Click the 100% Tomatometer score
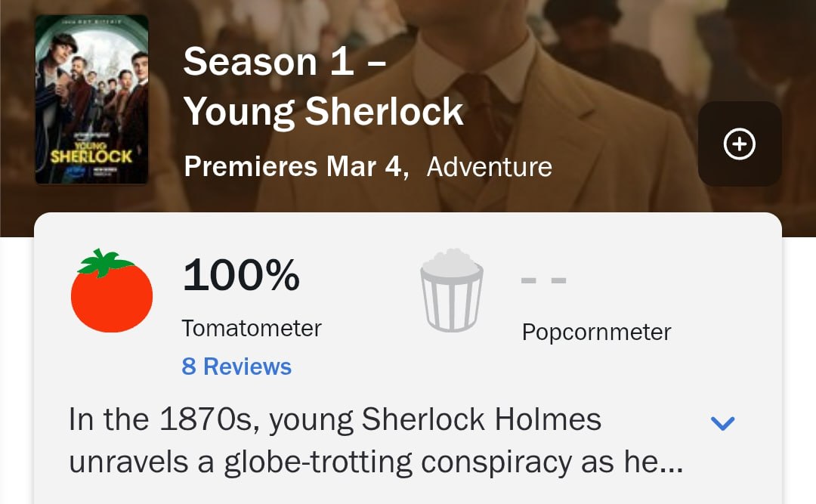 coord(241,275)
